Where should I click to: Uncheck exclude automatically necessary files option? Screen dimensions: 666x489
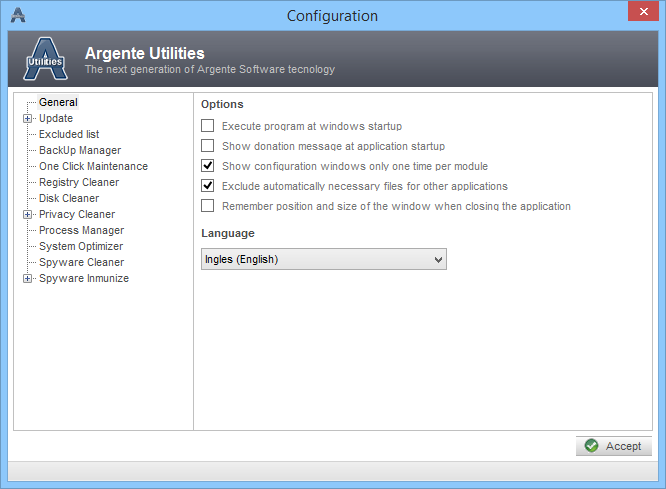[208, 186]
